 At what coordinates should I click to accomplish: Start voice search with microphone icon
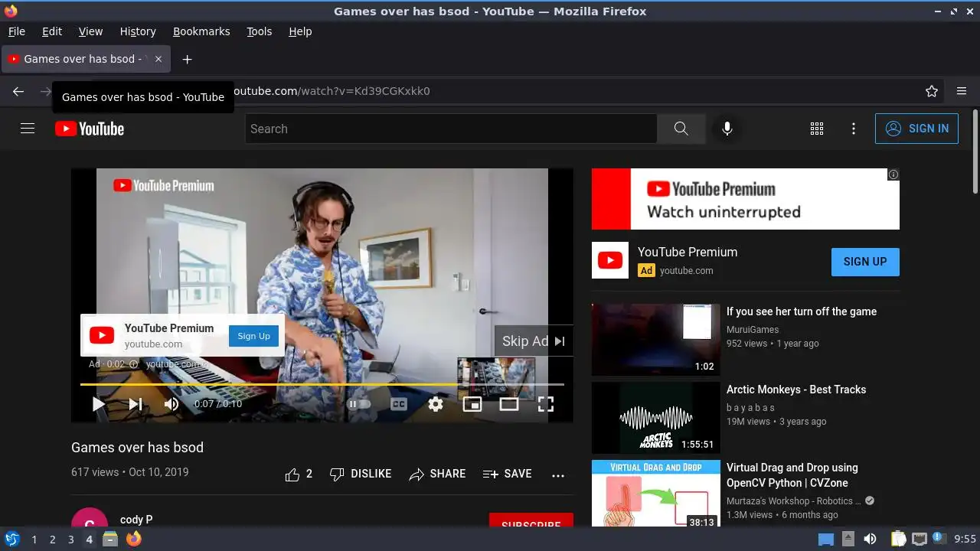727,129
